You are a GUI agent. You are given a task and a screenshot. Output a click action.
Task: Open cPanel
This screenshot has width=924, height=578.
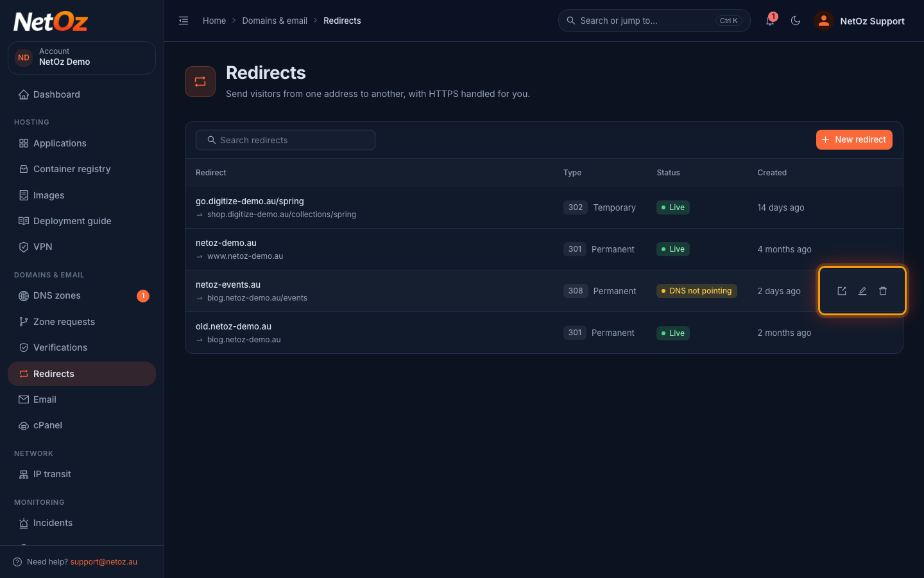(x=81, y=425)
